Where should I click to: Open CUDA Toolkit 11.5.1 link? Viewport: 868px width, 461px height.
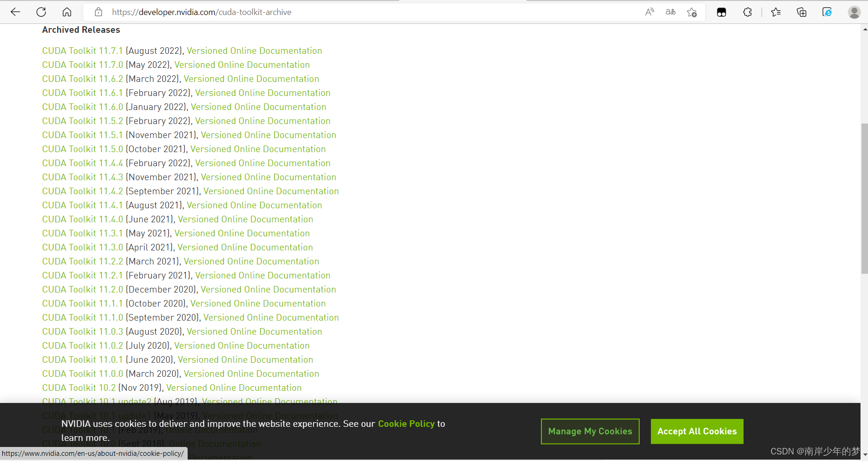pos(82,135)
